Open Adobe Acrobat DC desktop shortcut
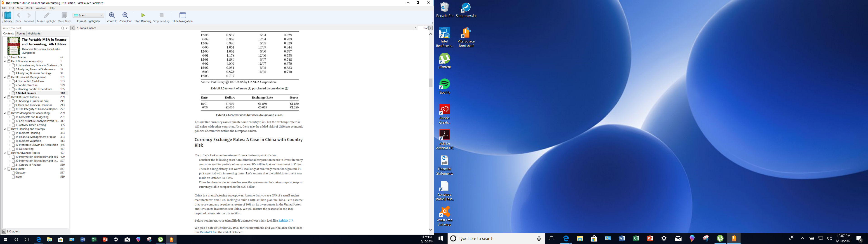The image size is (868, 244). (445, 140)
